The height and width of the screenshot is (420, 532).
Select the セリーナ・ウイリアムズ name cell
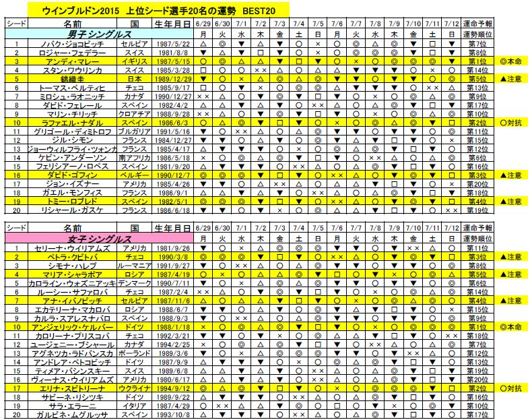pos(73,248)
